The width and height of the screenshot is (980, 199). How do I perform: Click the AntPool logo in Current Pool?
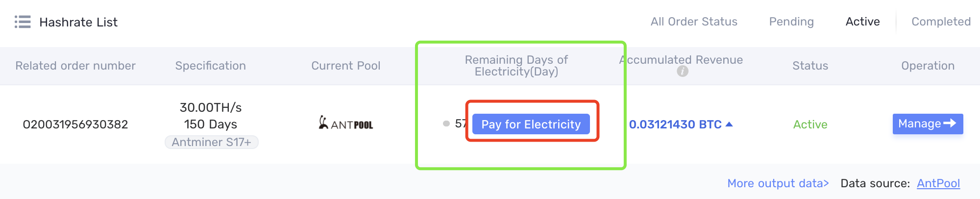tap(346, 123)
